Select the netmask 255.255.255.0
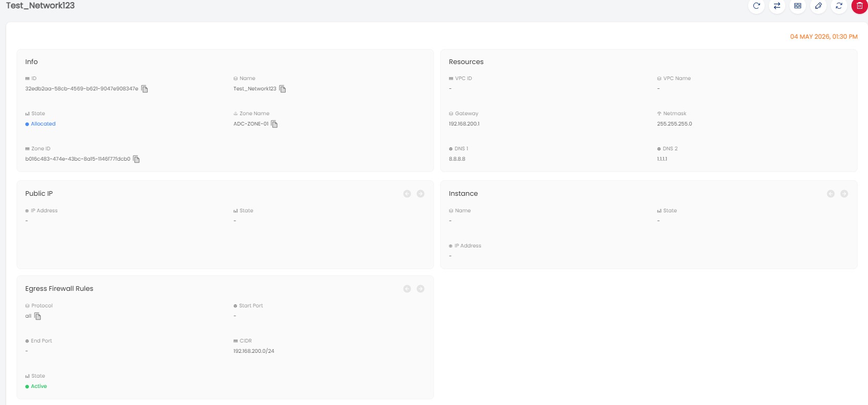This screenshot has height=405, width=868. click(x=674, y=124)
